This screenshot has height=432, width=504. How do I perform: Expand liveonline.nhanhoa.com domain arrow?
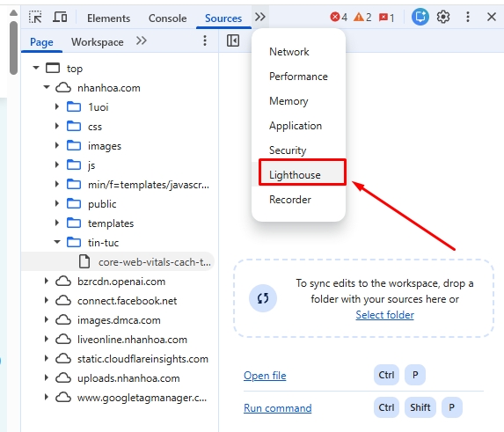pyautogui.click(x=47, y=339)
